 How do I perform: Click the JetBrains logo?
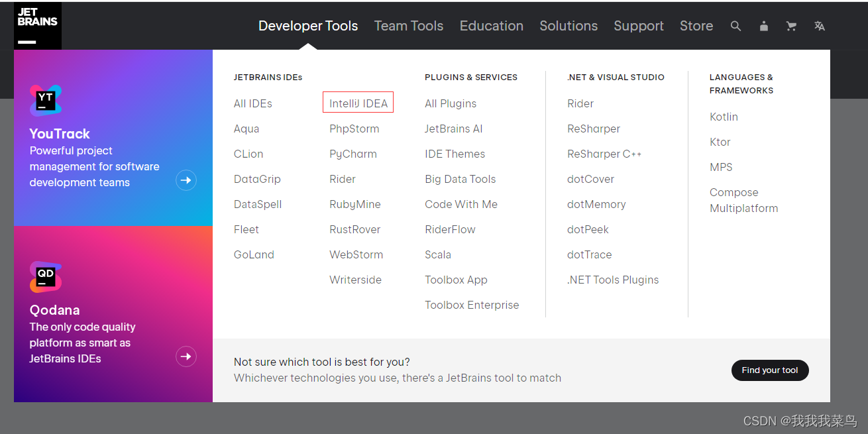[38, 26]
